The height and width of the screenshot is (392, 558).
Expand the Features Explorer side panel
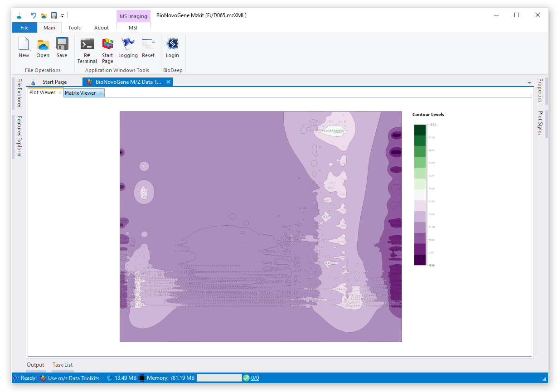point(19,136)
